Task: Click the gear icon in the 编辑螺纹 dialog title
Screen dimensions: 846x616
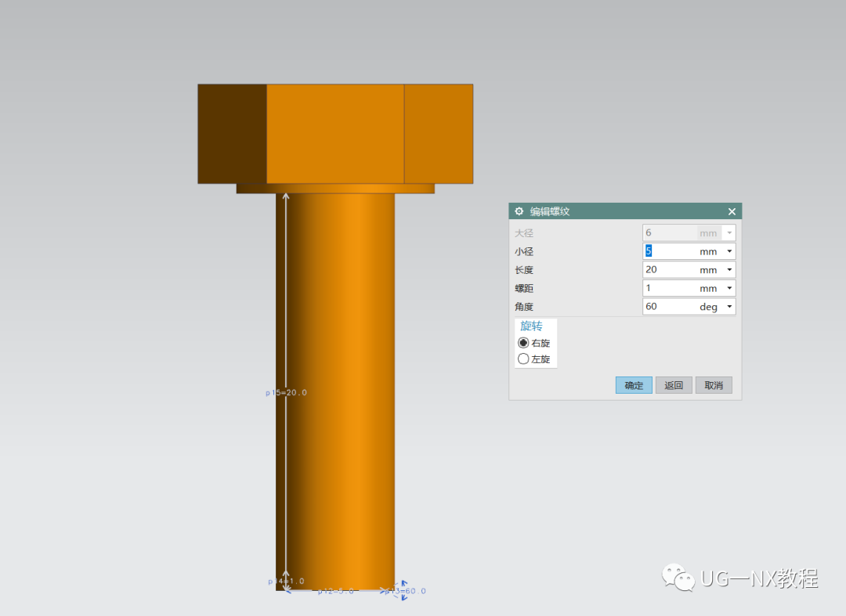Action: [519, 211]
